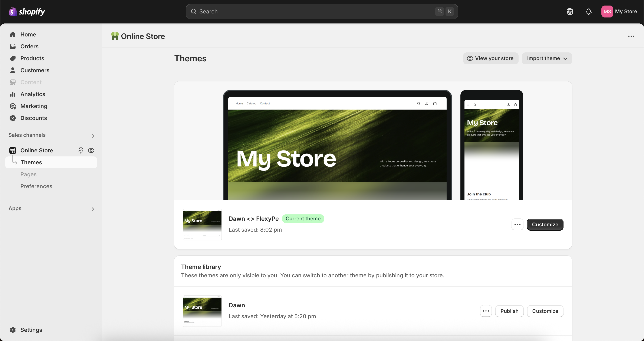Open page actions ellipsis at top right
This screenshot has width=644, height=341.
coord(631,36)
